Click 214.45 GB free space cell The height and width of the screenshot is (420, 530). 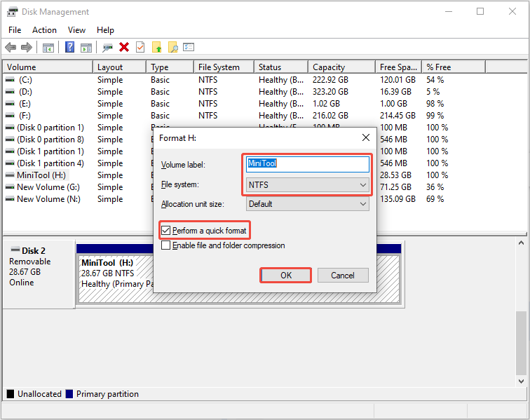[x=397, y=116]
